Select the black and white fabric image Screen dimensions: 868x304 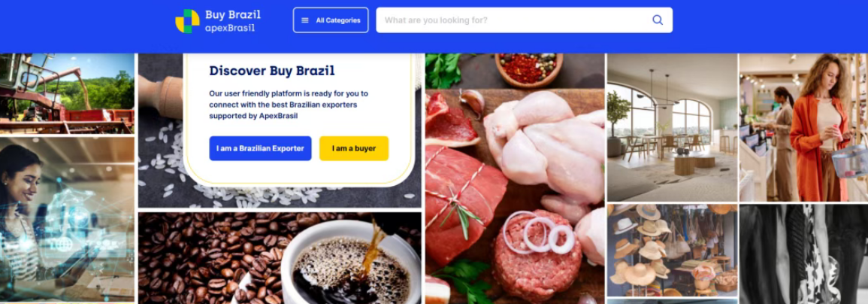(x=804, y=254)
